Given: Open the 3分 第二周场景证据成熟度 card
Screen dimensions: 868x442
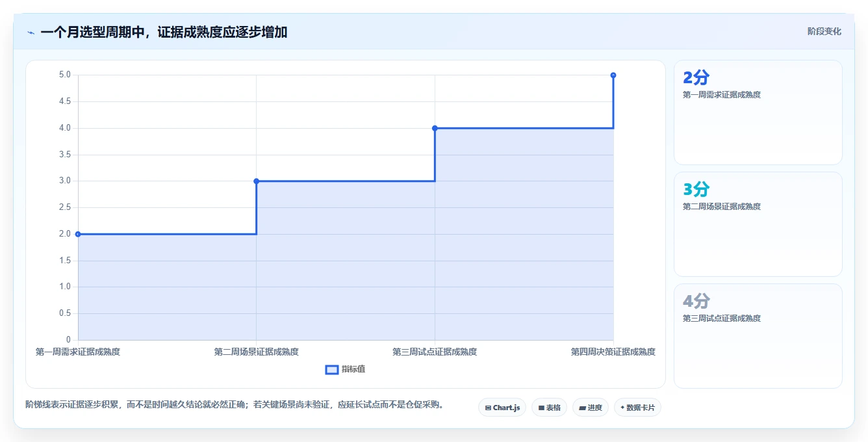Looking at the screenshot, I should coord(758,224).
